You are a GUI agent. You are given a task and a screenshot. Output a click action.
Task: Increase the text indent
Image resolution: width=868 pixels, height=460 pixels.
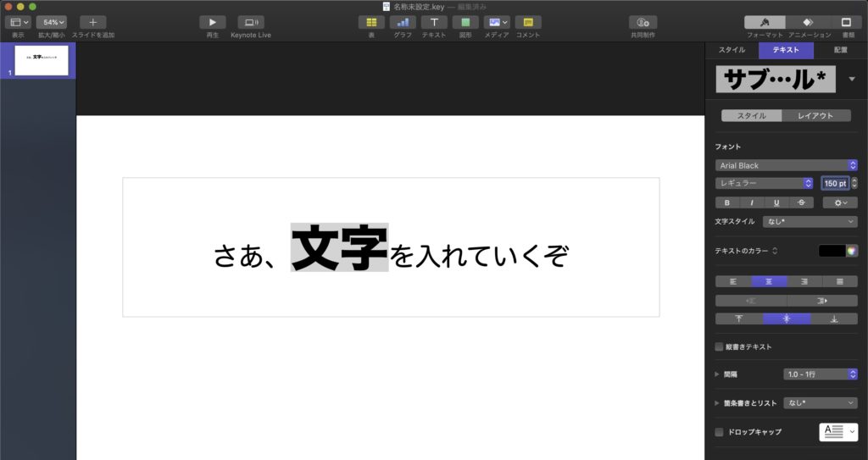pyautogui.click(x=822, y=301)
